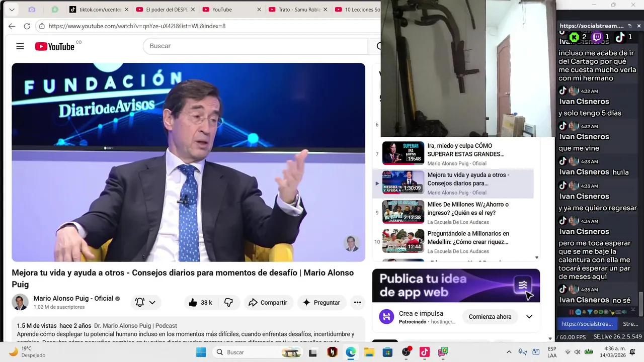Click 'Comienza ahora' ad button
The width and height of the screenshot is (644, 362).
click(490, 317)
